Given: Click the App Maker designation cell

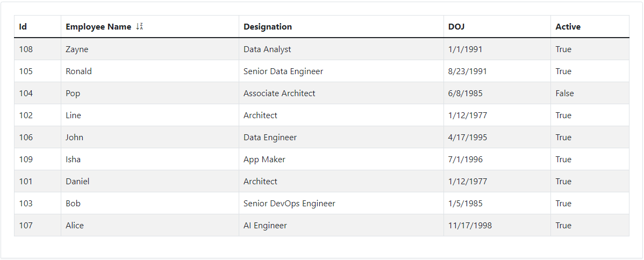Looking at the screenshot, I should [x=264, y=159].
